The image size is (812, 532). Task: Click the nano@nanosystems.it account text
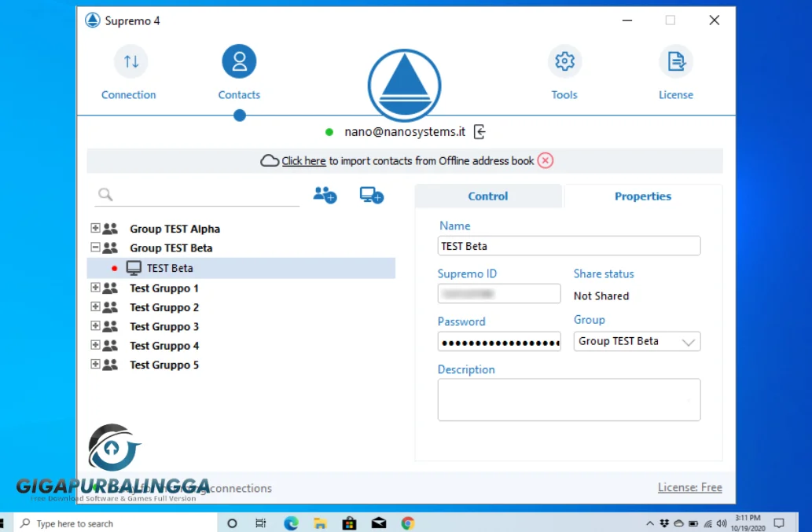click(405, 132)
